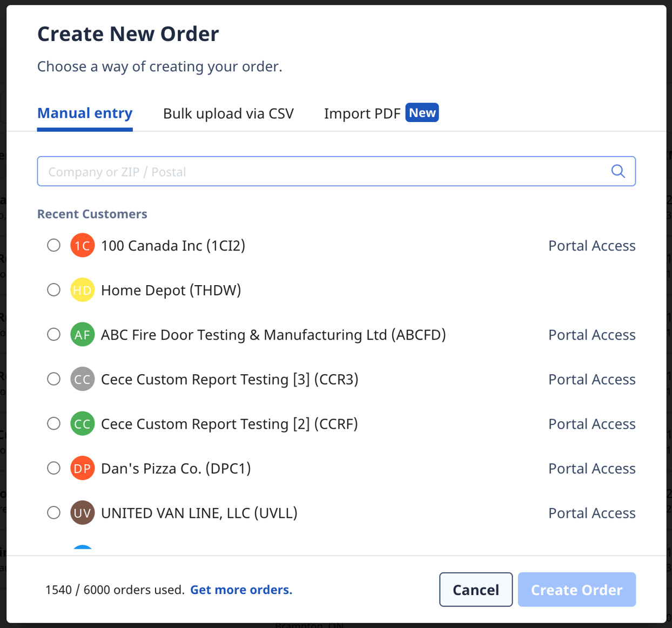Viewport: 672px width, 628px height.
Task: Open Portal Access for 100 Canada Inc
Action: click(592, 245)
